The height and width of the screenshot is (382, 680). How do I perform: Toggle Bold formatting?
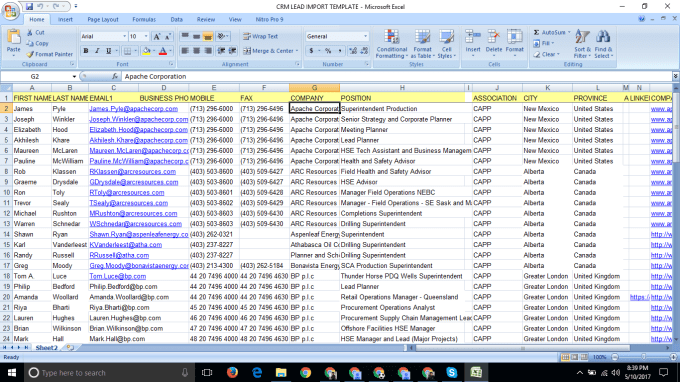(86, 51)
